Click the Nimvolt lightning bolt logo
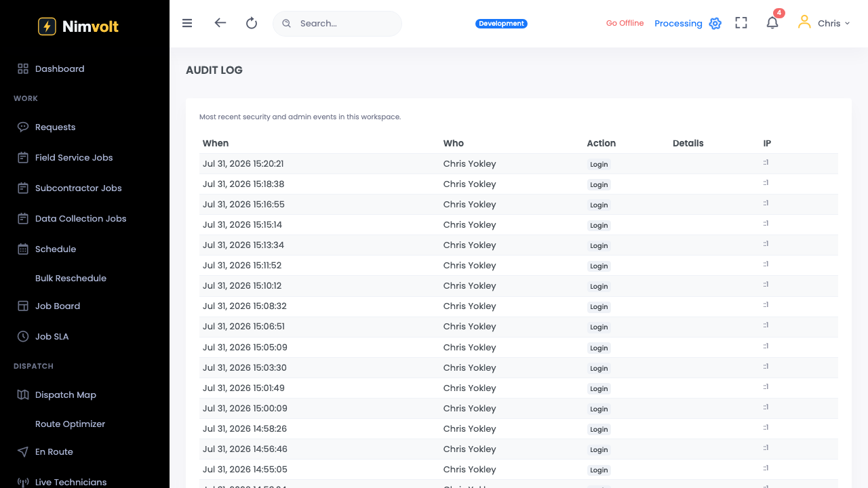This screenshot has width=868, height=488. (47, 26)
